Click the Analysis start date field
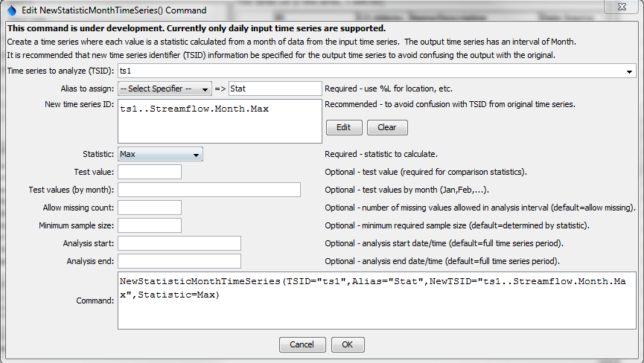 point(179,243)
